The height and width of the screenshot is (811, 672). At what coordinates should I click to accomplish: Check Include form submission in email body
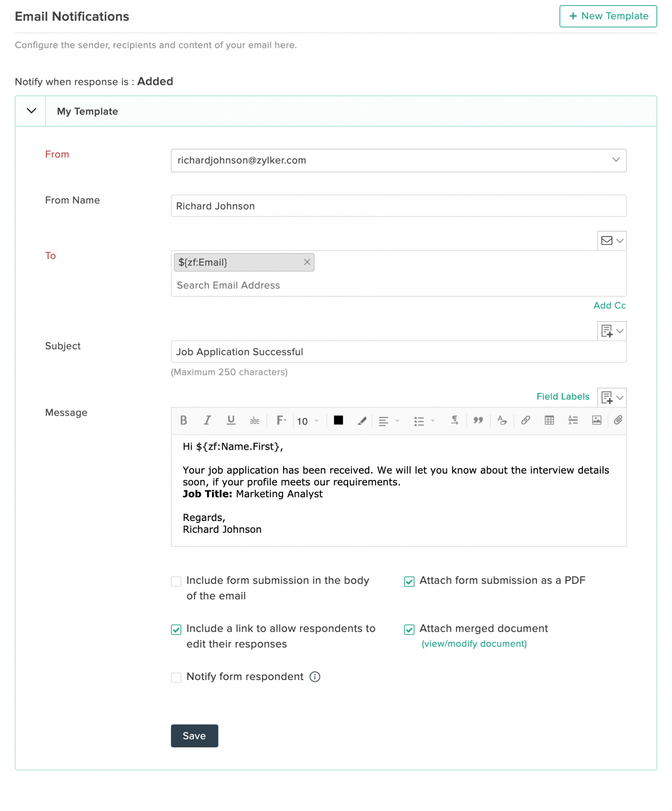pyautogui.click(x=176, y=581)
